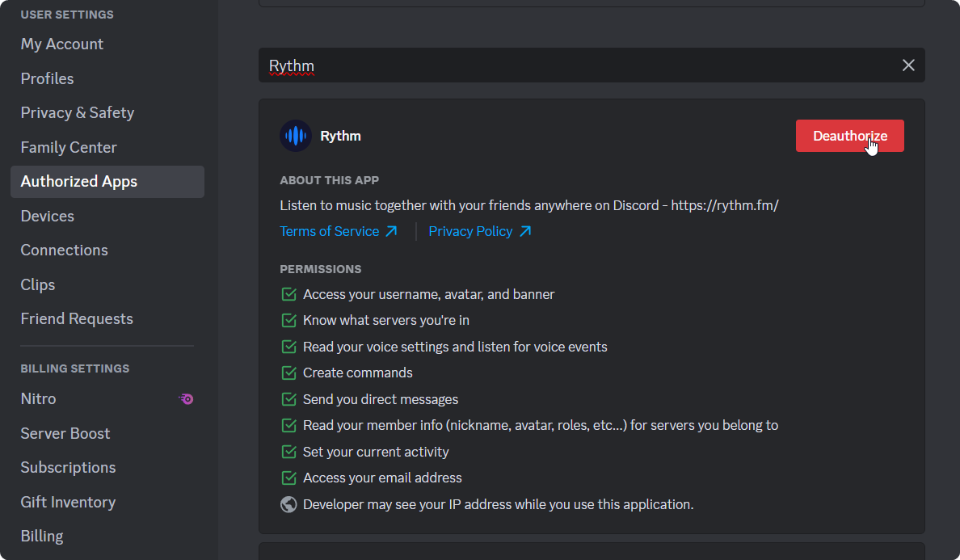Image resolution: width=960 pixels, height=560 pixels.
Task: Click the checkmark beside Set your current activity
Action: coord(288,452)
